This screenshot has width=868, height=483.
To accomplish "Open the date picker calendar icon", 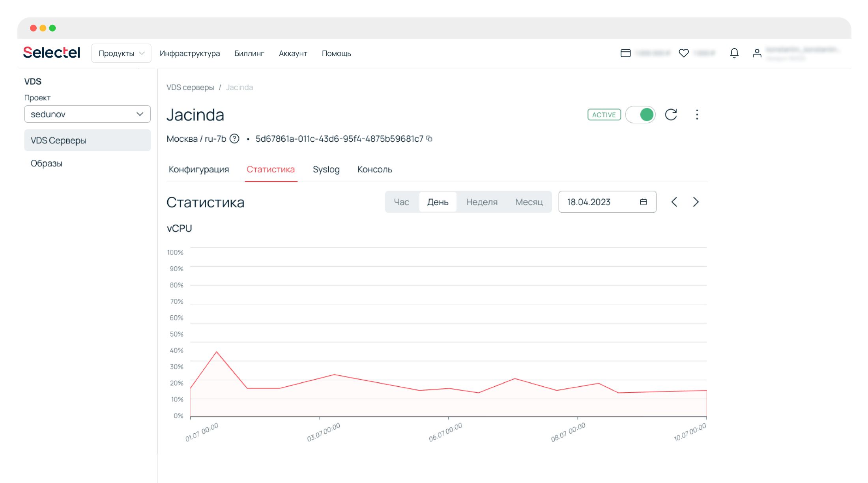I will point(644,202).
